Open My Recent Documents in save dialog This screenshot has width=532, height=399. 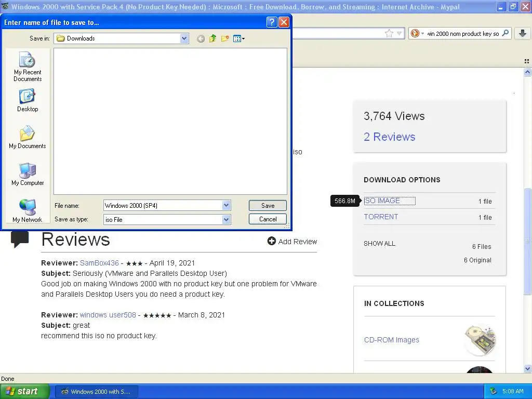coord(28,67)
